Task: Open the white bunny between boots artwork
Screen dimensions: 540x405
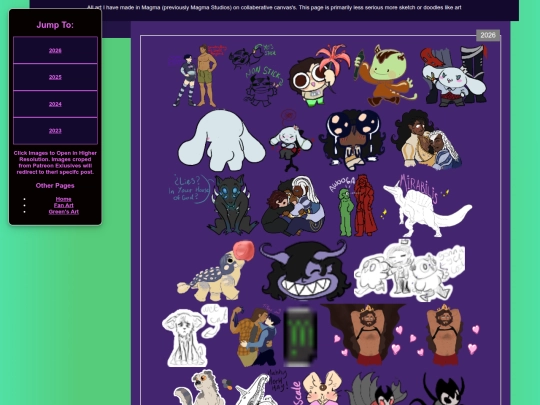Action: click(x=454, y=75)
